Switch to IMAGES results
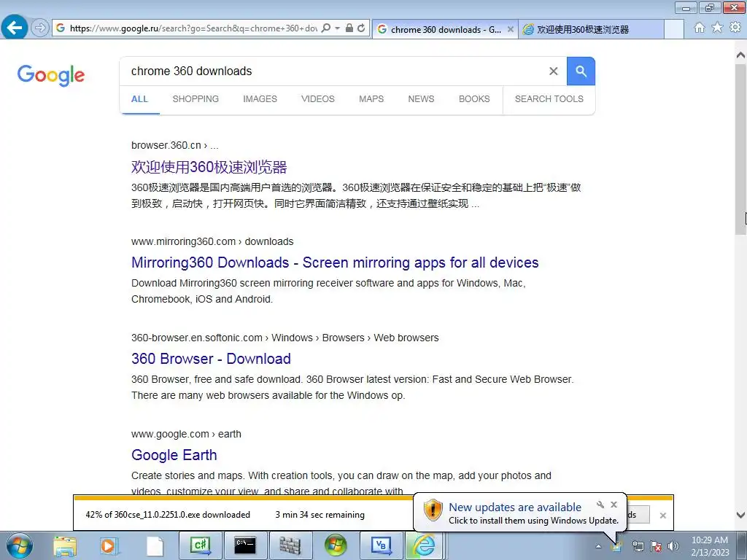747x560 pixels. pyautogui.click(x=260, y=99)
